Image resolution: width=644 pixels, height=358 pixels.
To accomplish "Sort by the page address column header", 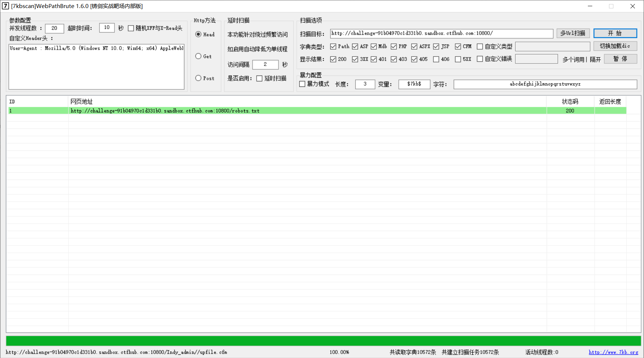I will tap(307, 101).
